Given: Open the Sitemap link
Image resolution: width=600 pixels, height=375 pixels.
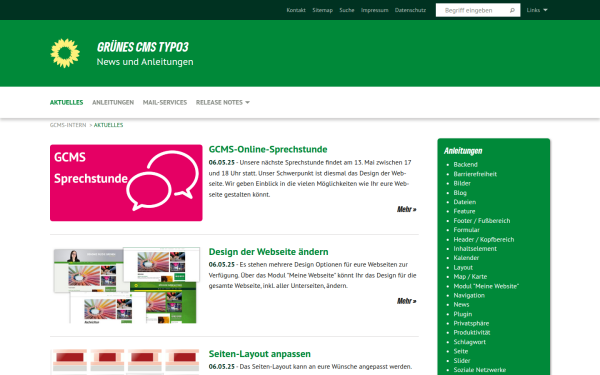Looking at the screenshot, I should click(322, 10).
